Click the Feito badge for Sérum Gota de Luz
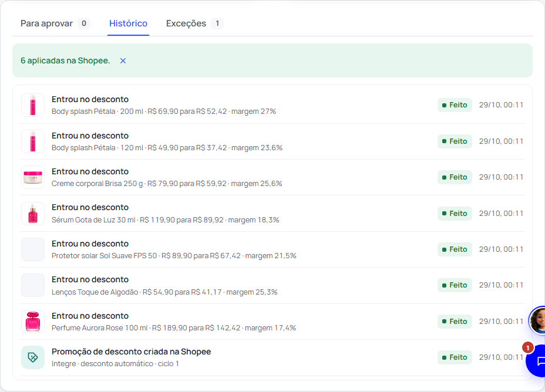Viewport: 545px width, 392px height. tap(455, 214)
